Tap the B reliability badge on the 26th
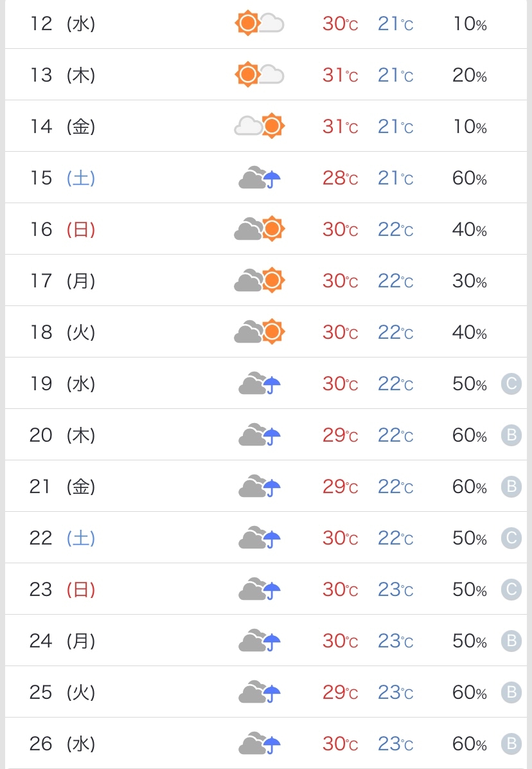The width and height of the screenshot is (532, 769). [511, 744]
